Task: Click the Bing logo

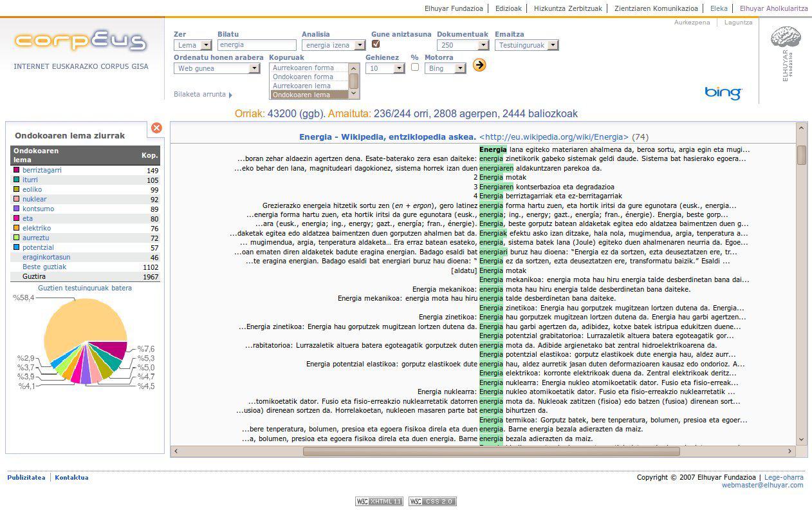Action: click(x=723, y=93)
